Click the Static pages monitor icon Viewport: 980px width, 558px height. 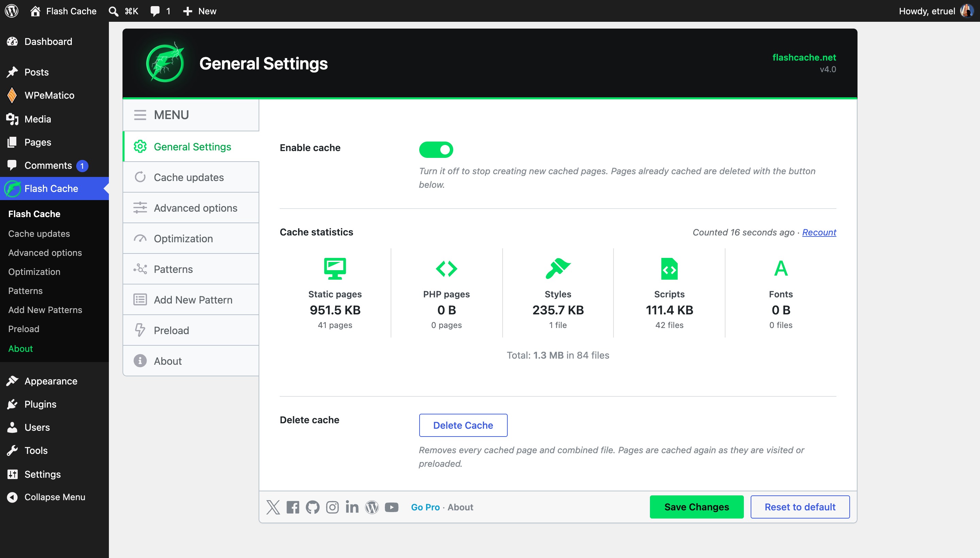(x=335, y=268)
